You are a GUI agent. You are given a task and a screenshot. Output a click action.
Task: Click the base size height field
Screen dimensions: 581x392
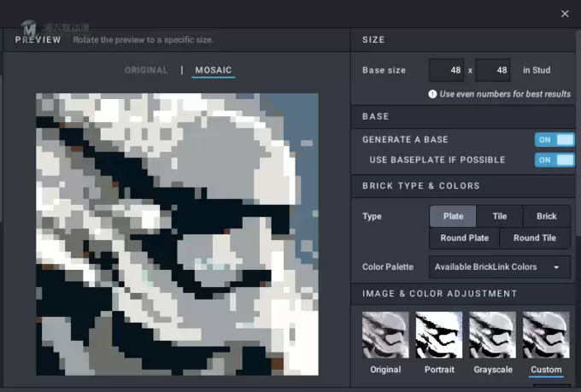[492, 70]
